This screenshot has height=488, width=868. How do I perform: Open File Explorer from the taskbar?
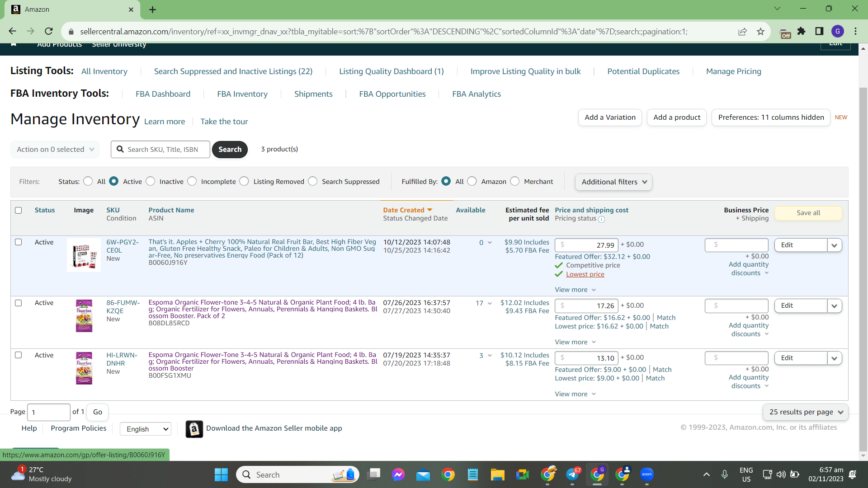coord(498,474)
